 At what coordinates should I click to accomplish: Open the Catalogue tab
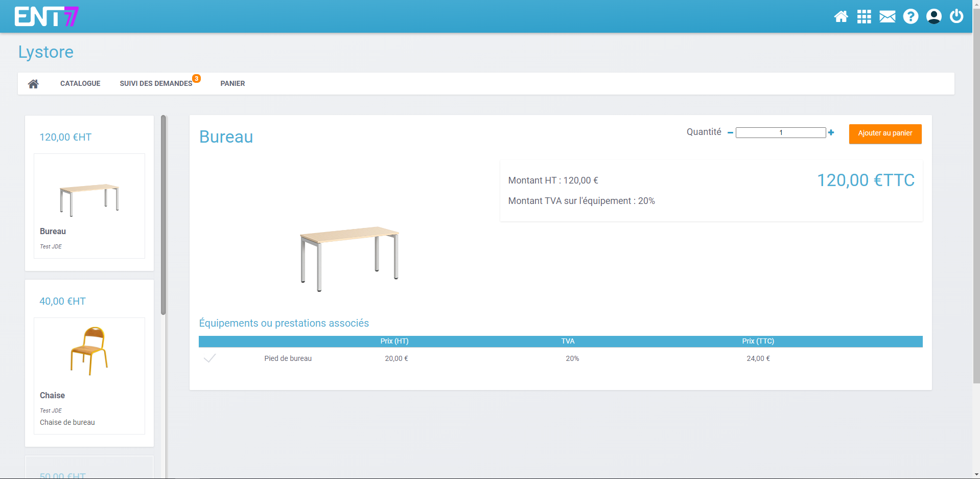[80, 84]
